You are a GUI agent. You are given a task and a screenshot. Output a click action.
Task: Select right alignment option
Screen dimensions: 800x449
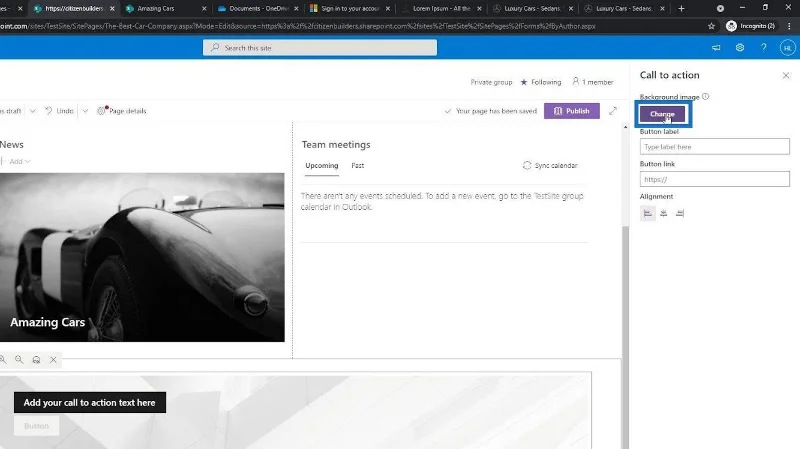pyautogui.click(x=680, y=213)
